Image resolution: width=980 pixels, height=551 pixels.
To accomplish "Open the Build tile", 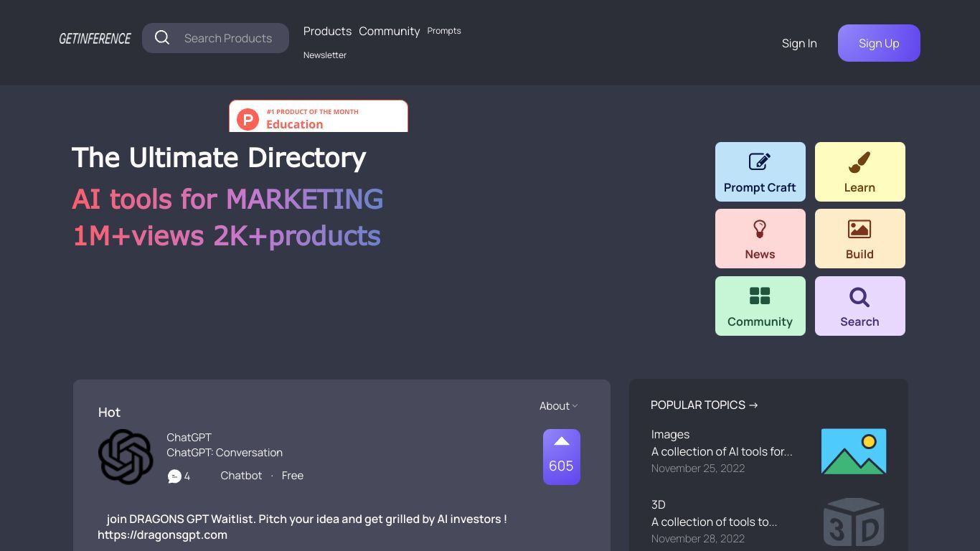I will tap(860, 239).
